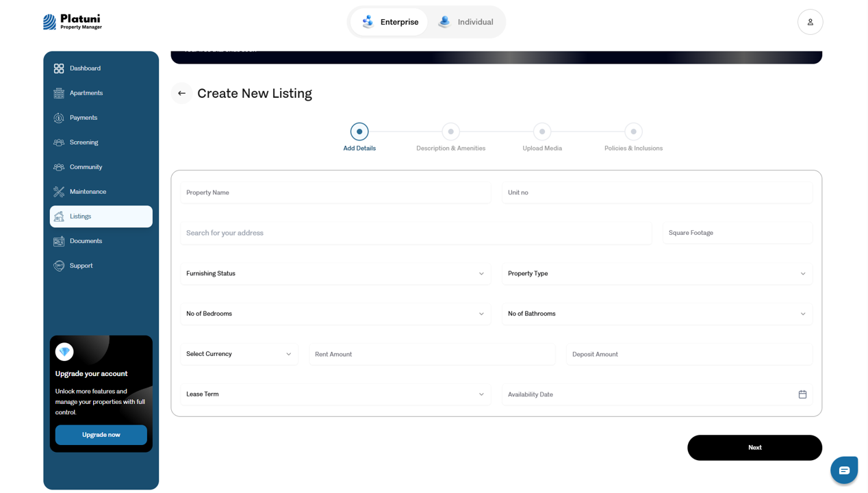Click the Individual mode icon
The image size is (868, 493).
(x=444, y=22)
